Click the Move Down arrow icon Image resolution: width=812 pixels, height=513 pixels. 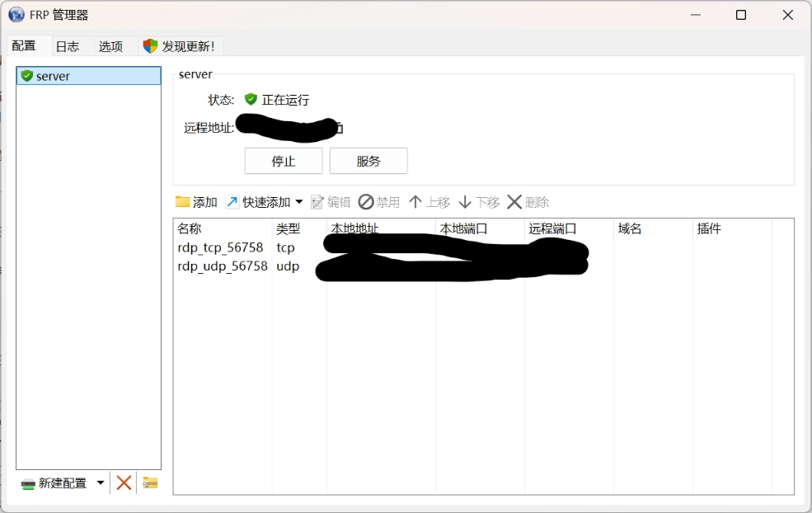(465, 202)
